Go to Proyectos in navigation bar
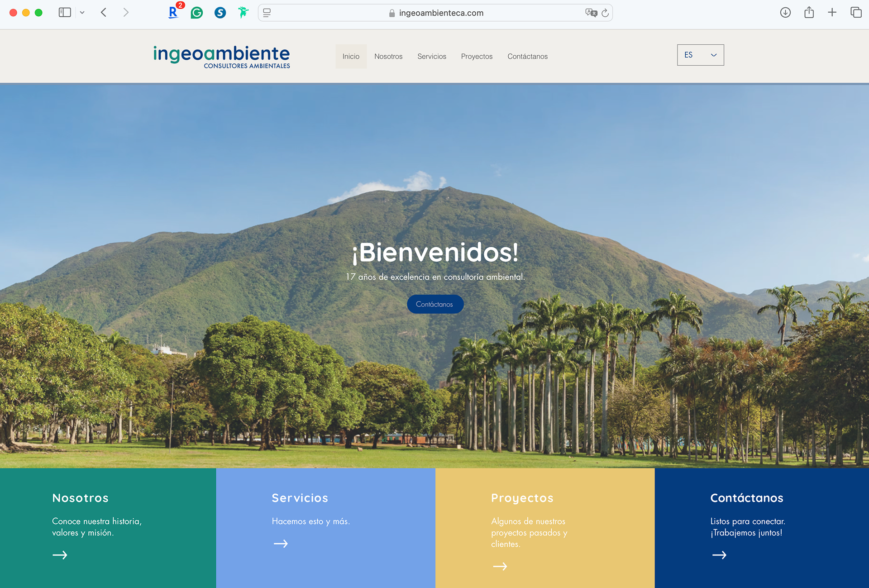The width and height of the screenshot is (869, 588). point(477,57)
